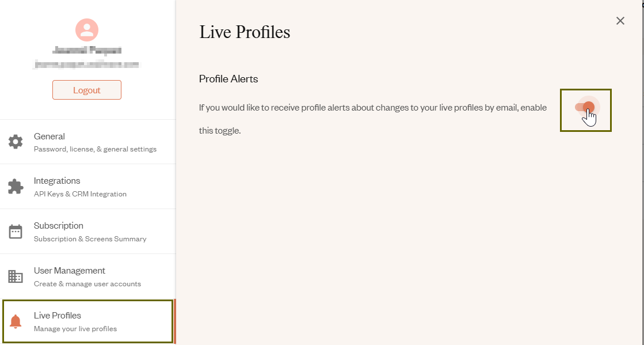Click the user's email address text
644x345 pixels.
[86, 64]
